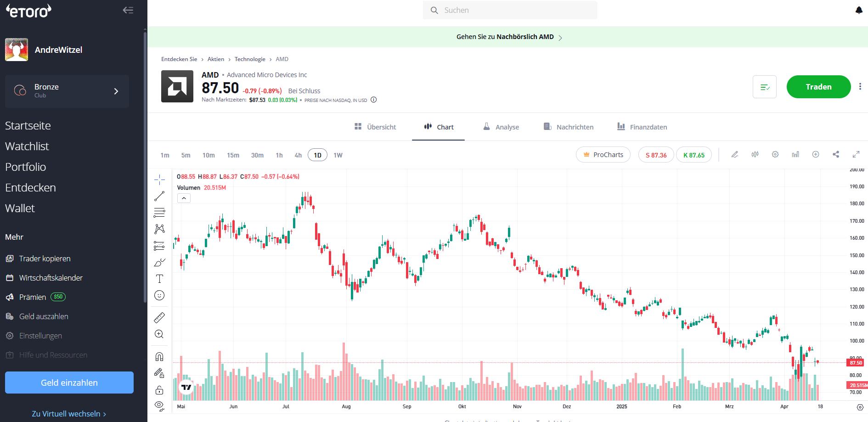Click the TradingView logo

pos(186,387)
